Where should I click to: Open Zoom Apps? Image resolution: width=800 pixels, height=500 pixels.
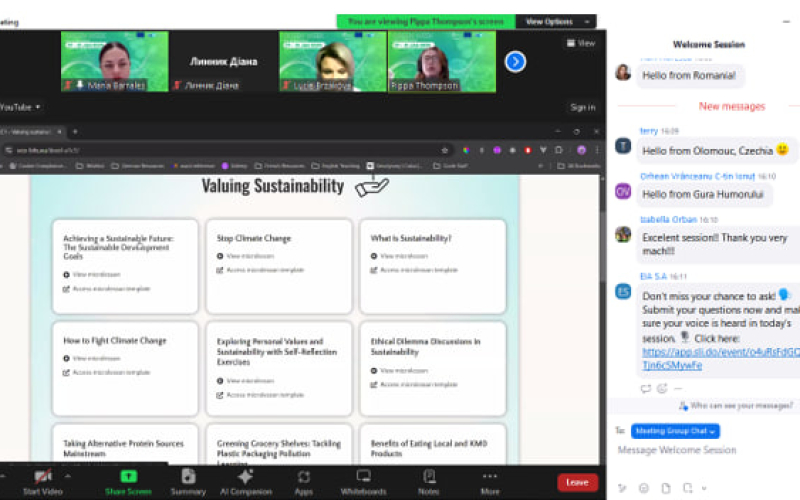coord(304,482)
